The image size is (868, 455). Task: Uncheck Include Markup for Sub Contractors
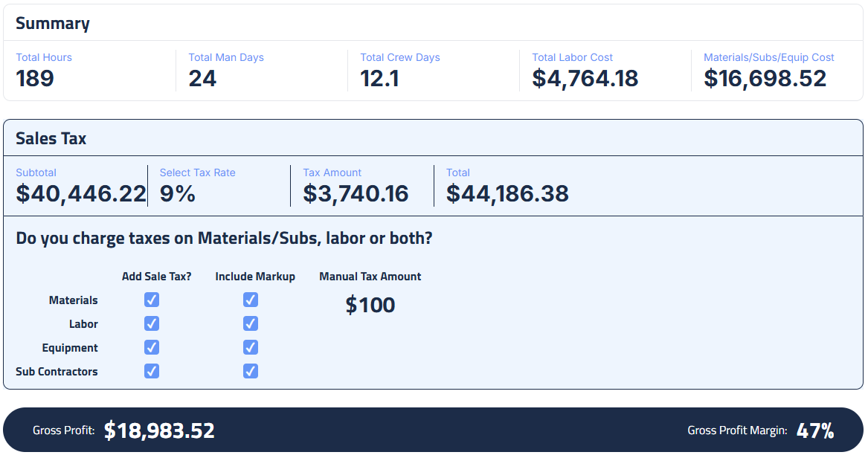(251, 371)
